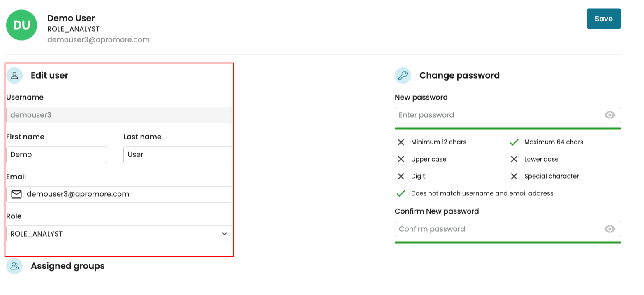This screenshot has height=295, width=644.
Task: Focus the Enter password input field
Action: pos(498,115)
